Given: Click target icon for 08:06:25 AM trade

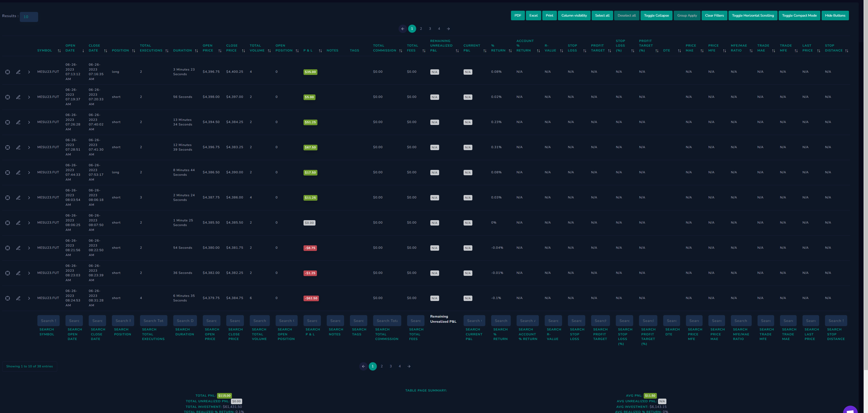Looking at the screenshot, I should click(x=7, y=223).
